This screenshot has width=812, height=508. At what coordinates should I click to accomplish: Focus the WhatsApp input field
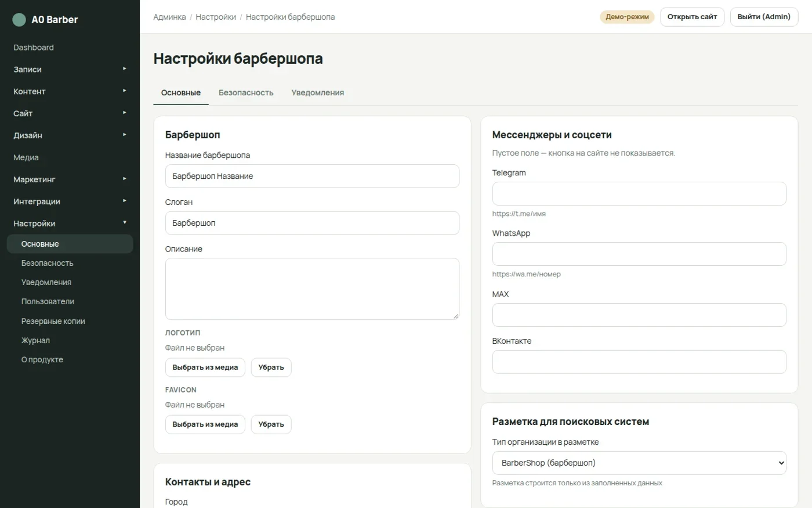(639, 254)
